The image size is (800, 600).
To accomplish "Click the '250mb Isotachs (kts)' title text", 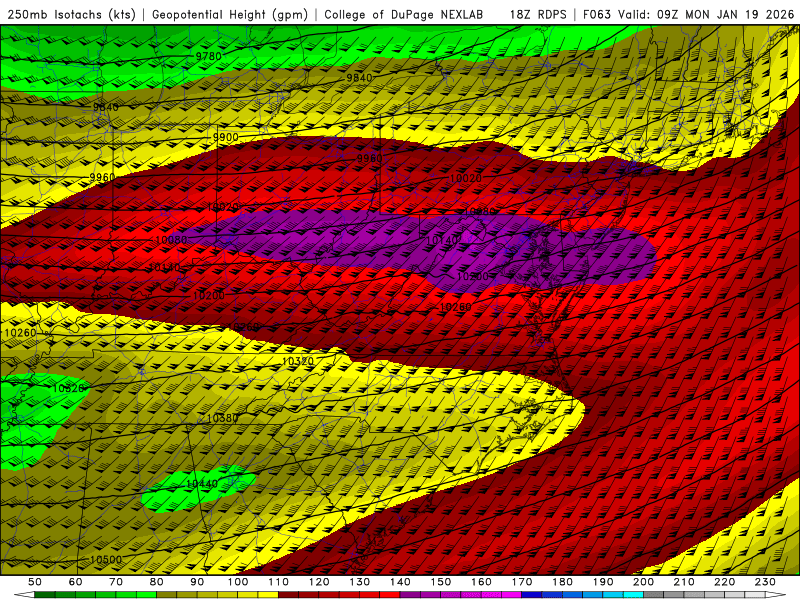I will pyautogui.click(x=71, y=15).
